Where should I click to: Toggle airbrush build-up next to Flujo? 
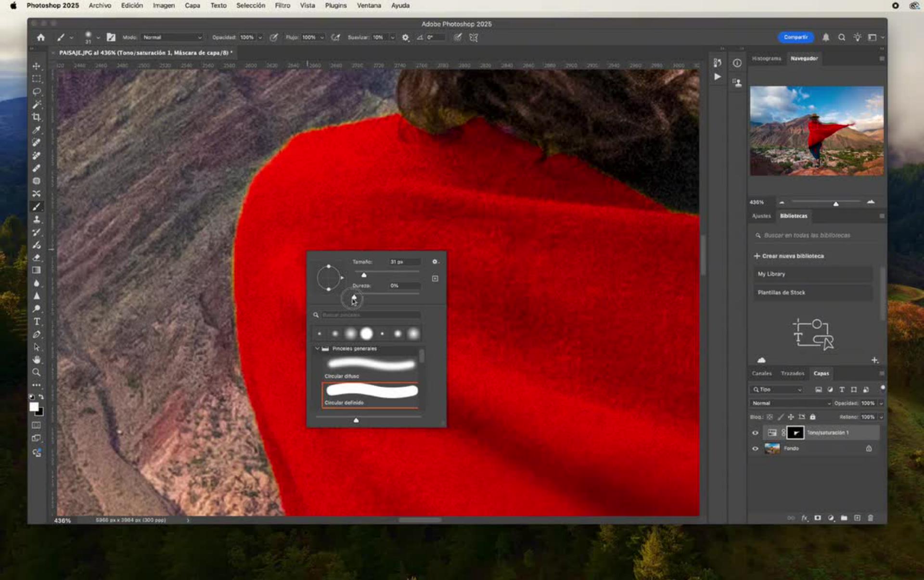pos(335,37)
